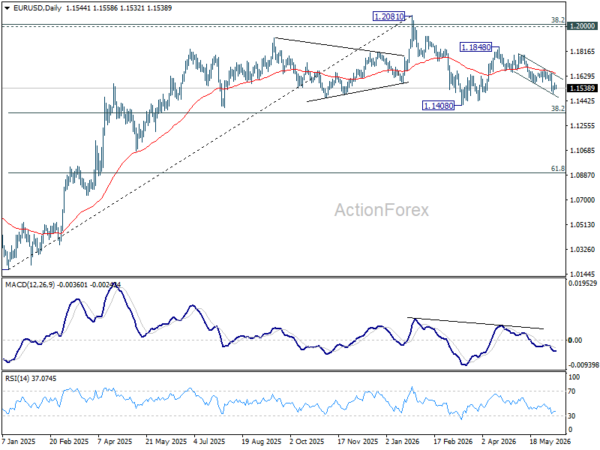This screenshot has height=450, width=600.
Task: Select the 1.05130 price axis value
Action: point(583,225)
